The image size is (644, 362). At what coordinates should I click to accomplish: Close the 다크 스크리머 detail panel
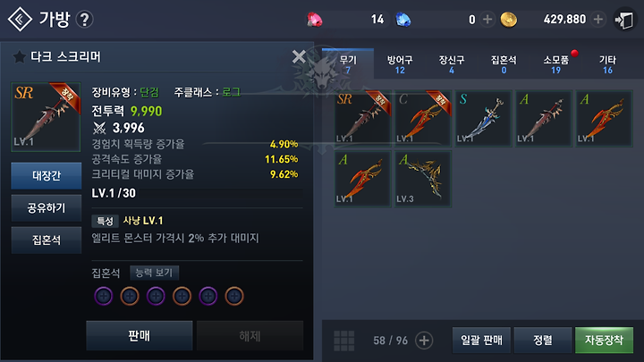299,56
